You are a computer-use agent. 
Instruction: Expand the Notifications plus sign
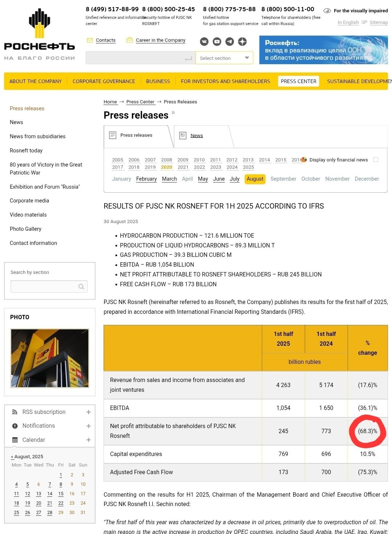tap(89, 426)
